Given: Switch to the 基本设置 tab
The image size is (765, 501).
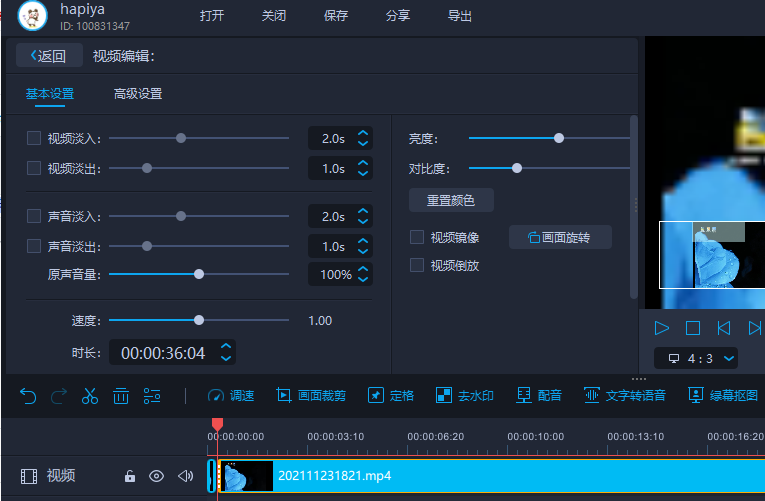Looking at the screenshot, I should coord(50,93).
